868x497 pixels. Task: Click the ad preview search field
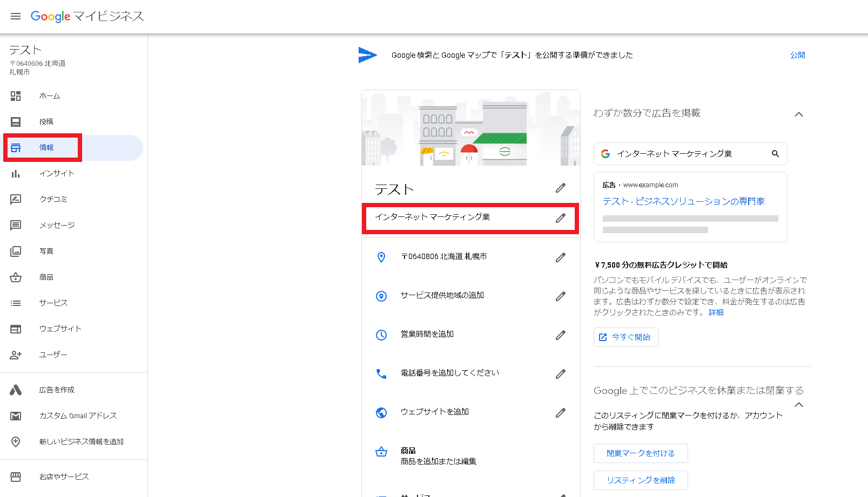pyautogui.click(x=690, y=154)
